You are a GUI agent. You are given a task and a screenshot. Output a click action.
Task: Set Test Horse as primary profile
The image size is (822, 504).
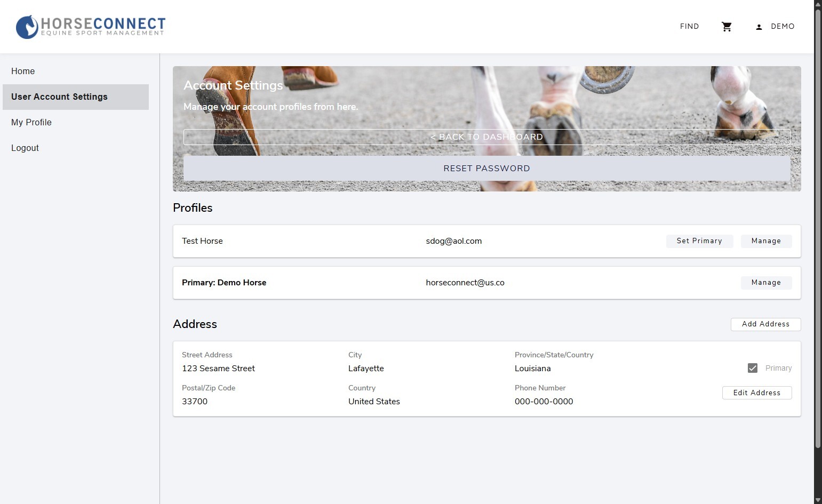[x=699, y=241]
